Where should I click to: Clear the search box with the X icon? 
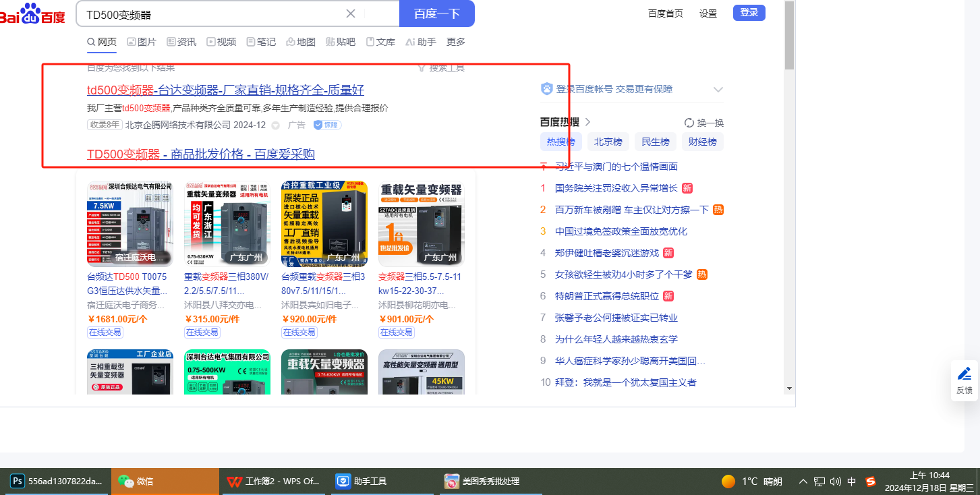coord(351,13)
